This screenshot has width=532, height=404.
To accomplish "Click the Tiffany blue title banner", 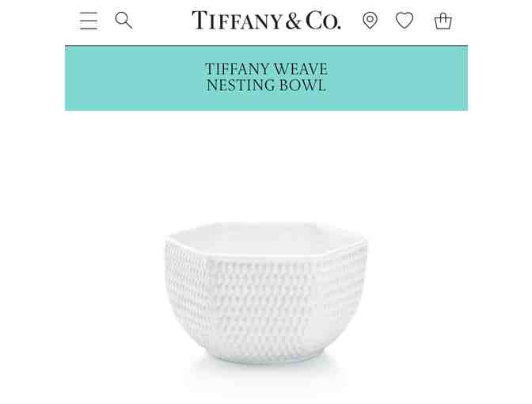I will (266, 78).
